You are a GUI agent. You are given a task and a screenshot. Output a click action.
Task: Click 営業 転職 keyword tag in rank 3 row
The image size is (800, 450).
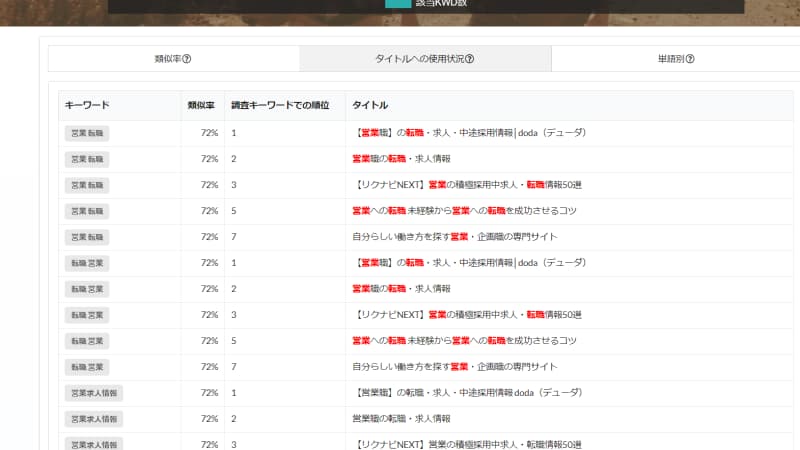87,185
